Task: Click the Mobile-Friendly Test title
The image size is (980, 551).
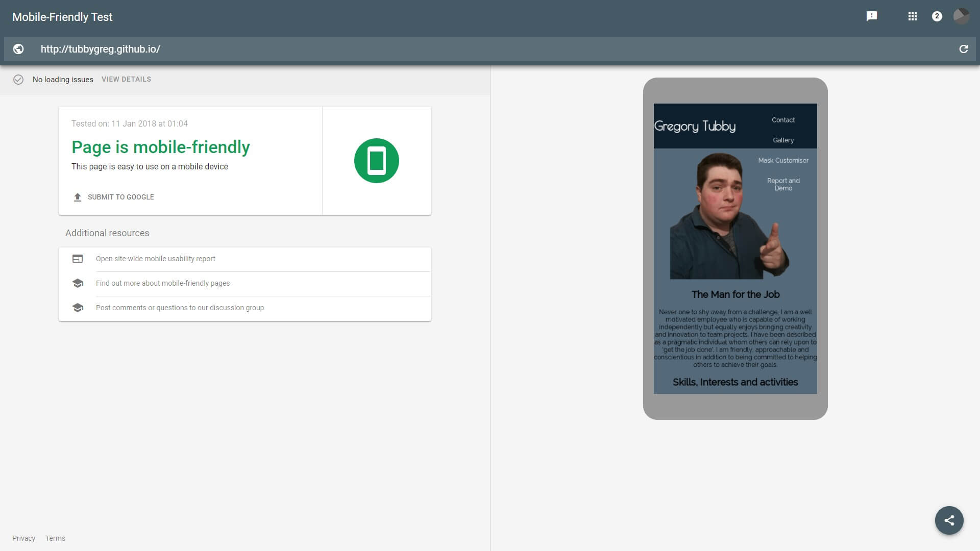Action: (x=62, y=17)
